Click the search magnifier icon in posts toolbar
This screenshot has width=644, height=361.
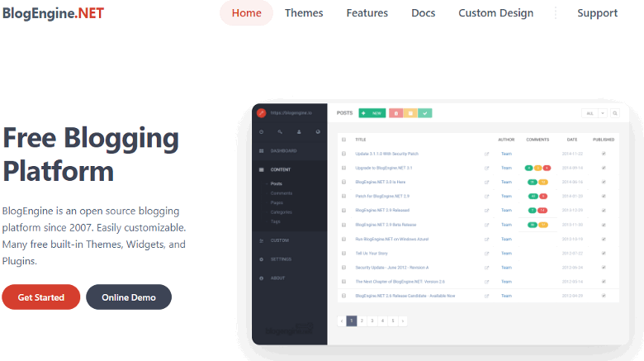615,113
